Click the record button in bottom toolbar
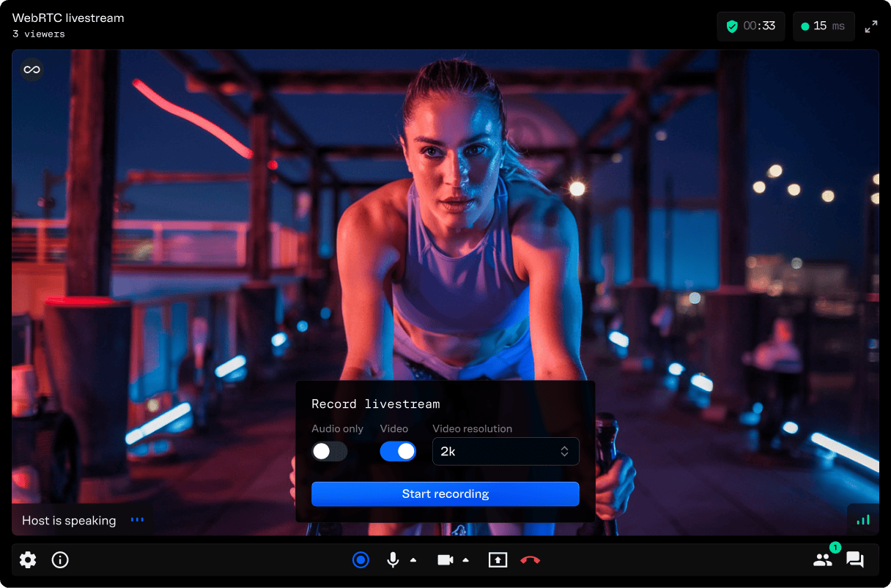 [x=361, y=560]
